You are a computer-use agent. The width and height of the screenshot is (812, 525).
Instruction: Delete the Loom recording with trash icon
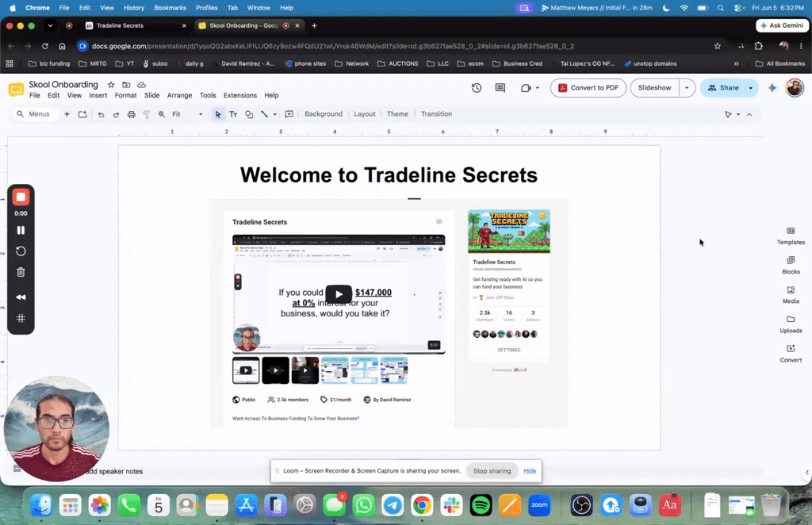21,272
